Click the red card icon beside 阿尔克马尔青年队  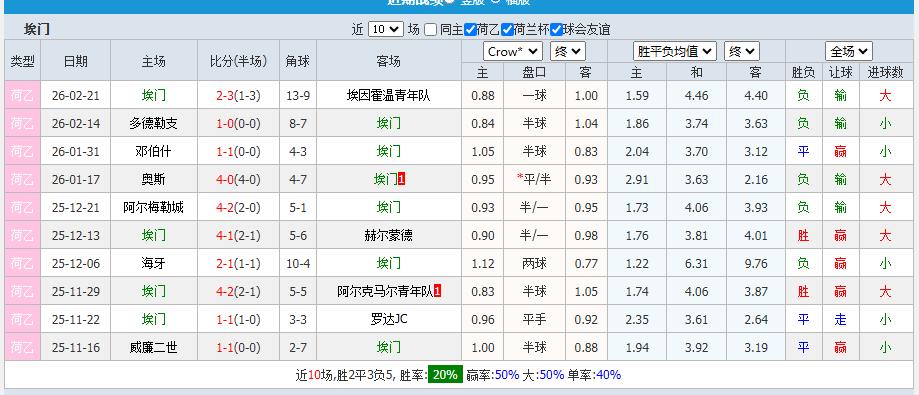(438, 291)
